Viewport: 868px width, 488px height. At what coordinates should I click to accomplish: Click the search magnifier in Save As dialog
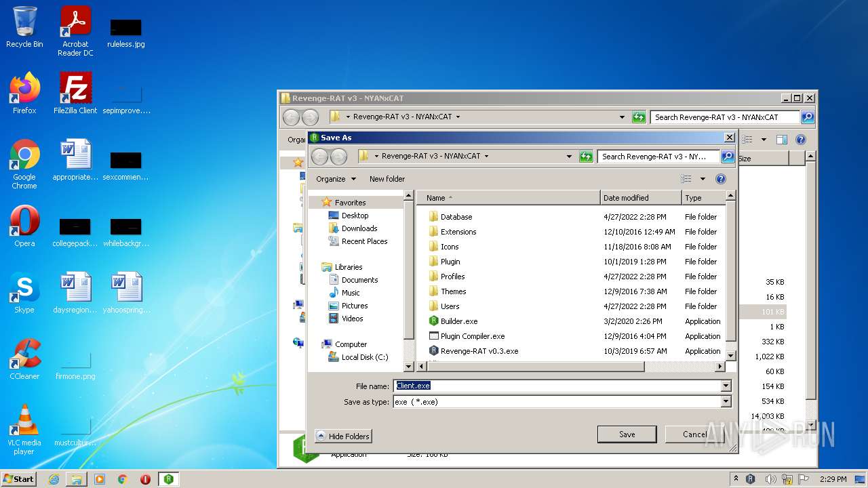727,157
